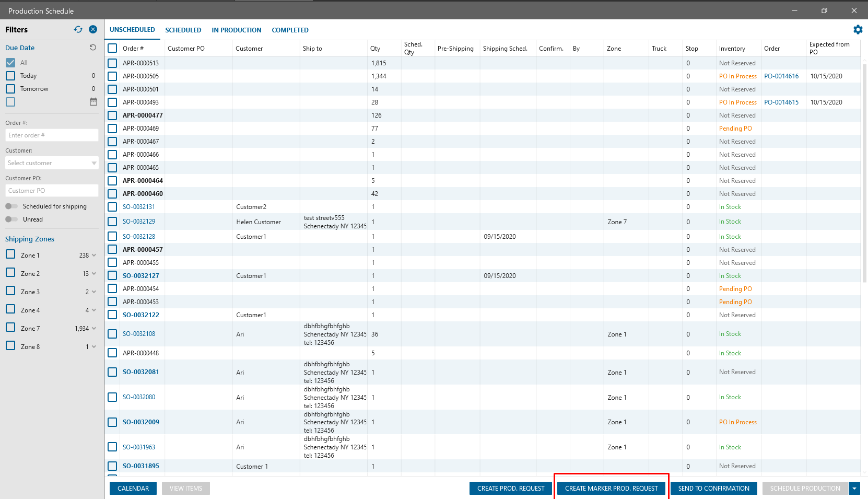Open the In Production tab
Viewport: 868px width, 499px height.
237,30
